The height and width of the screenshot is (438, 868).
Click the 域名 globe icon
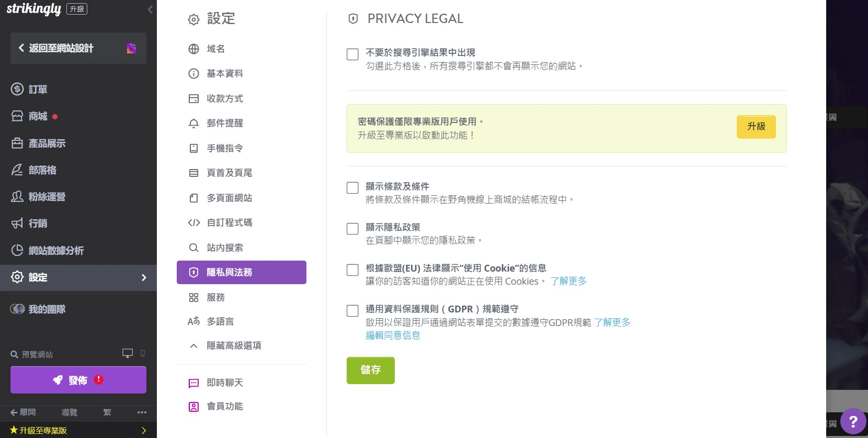coord(193,49)
